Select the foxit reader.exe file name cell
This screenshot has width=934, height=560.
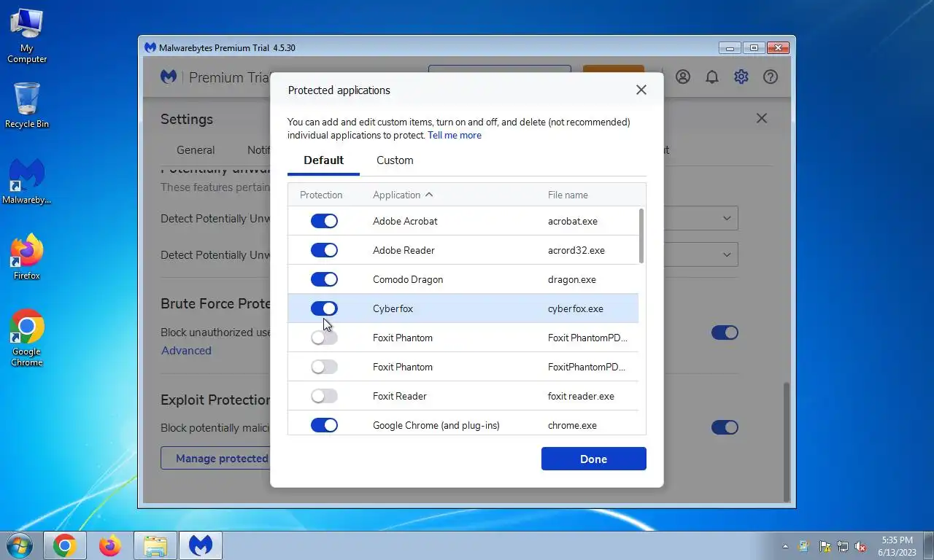click(581, 396)
